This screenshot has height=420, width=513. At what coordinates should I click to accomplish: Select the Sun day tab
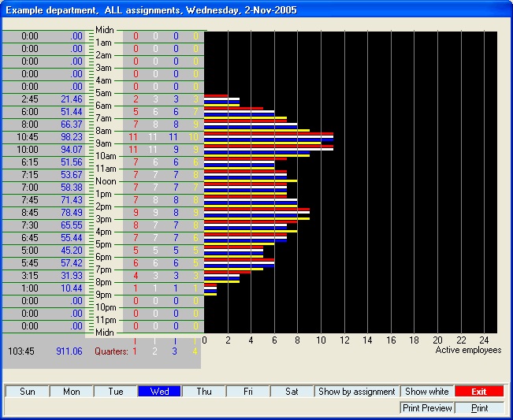(x=27, y=392)
